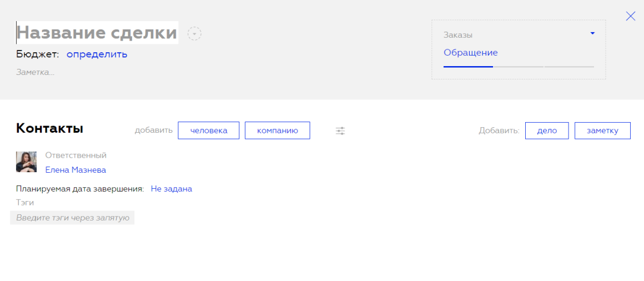Click the Заказы pipeline label
The width and height of the screenshot is (644, 281).
point(458,35)
